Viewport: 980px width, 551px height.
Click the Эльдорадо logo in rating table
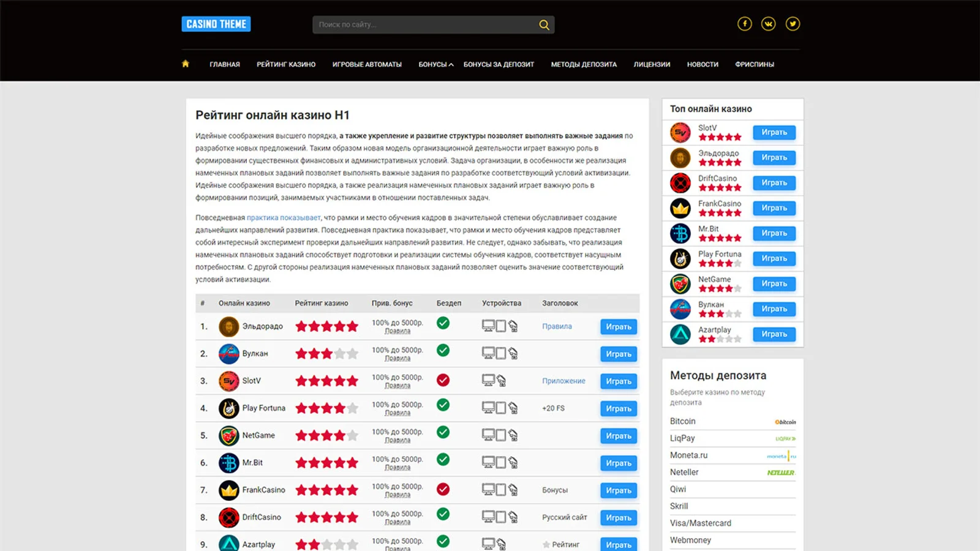tap(229, 326)
